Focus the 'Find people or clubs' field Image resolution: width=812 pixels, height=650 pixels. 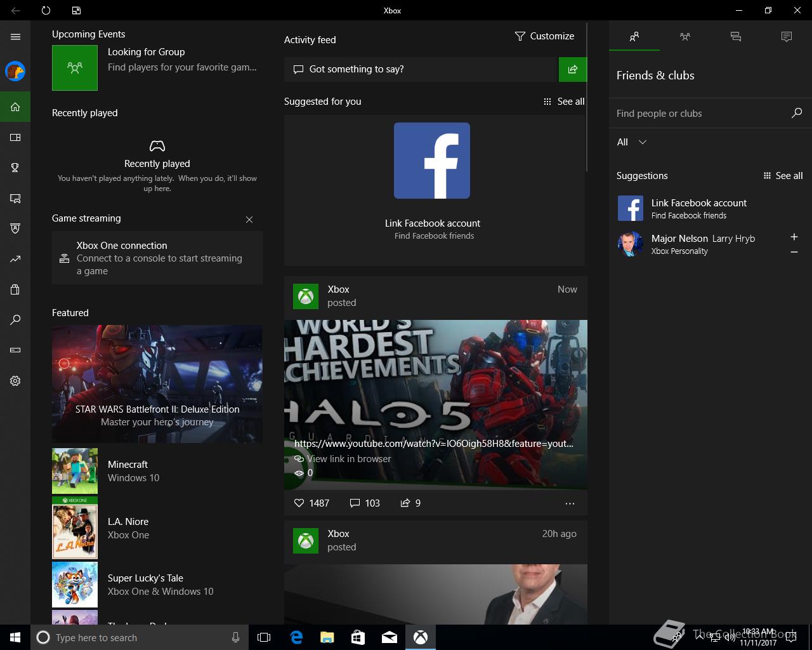pyautogui.click(x=701, y=114)
